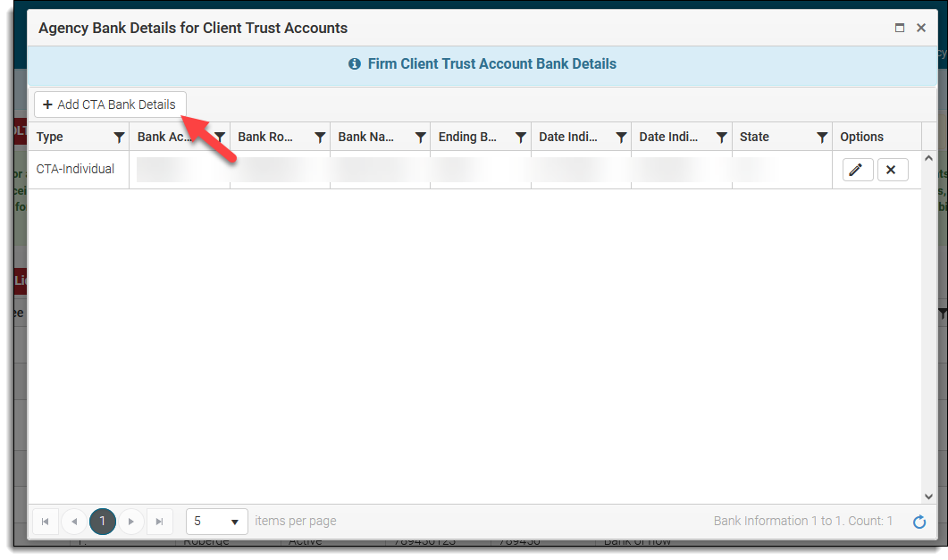Open the State column filter icon
948x560 pixels.
click(x=822, y=138)
